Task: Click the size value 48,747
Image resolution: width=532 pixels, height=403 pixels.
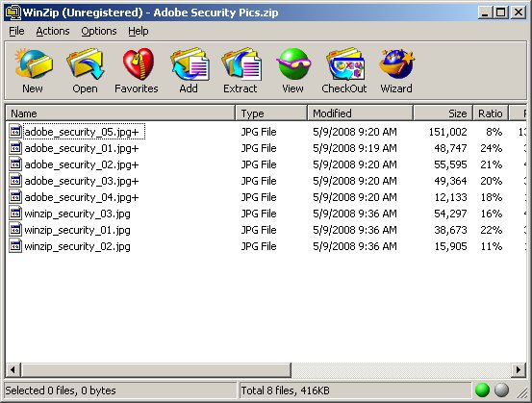Action: click(x=450, y=148)
